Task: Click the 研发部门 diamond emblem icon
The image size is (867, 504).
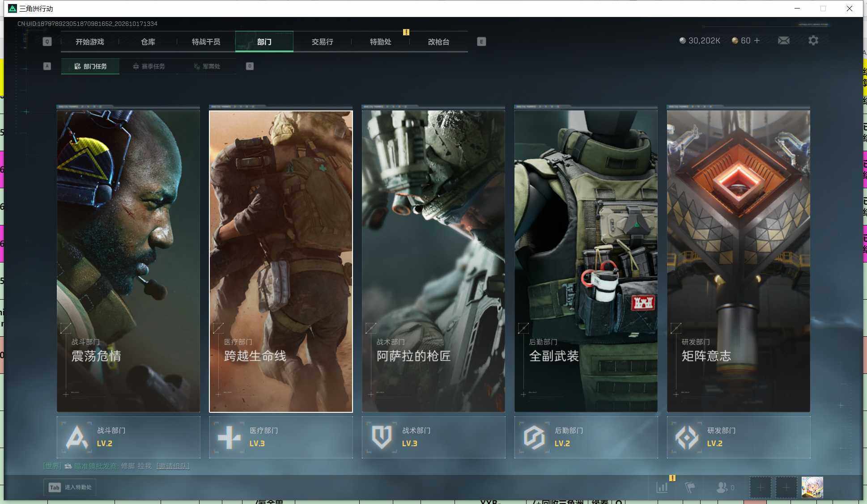Action: pos(687,437)
